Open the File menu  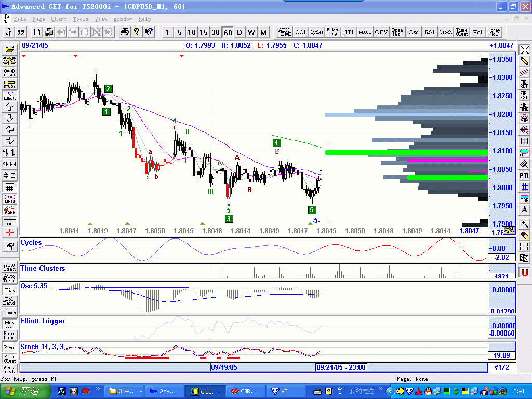(x=20, y=19)
